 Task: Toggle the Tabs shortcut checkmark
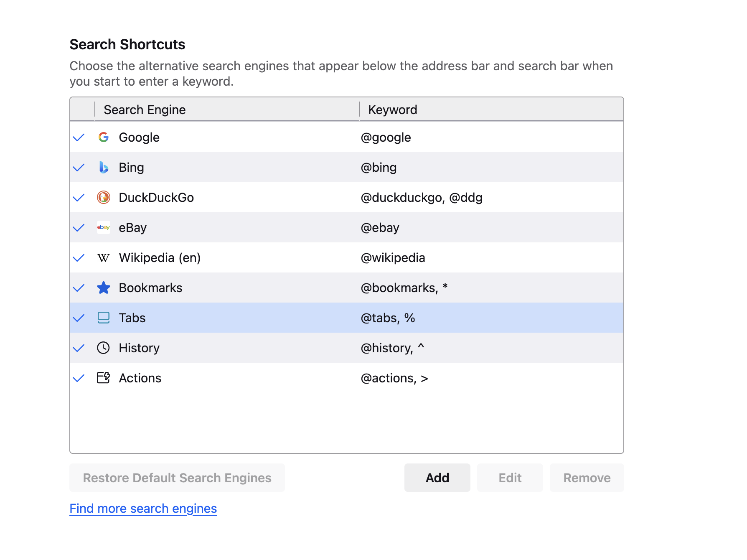pyautogui.click(x=79, y=318)
